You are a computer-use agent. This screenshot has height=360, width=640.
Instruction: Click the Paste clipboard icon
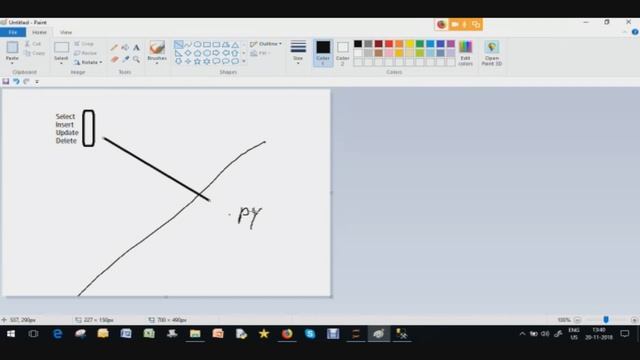(12, 47)
